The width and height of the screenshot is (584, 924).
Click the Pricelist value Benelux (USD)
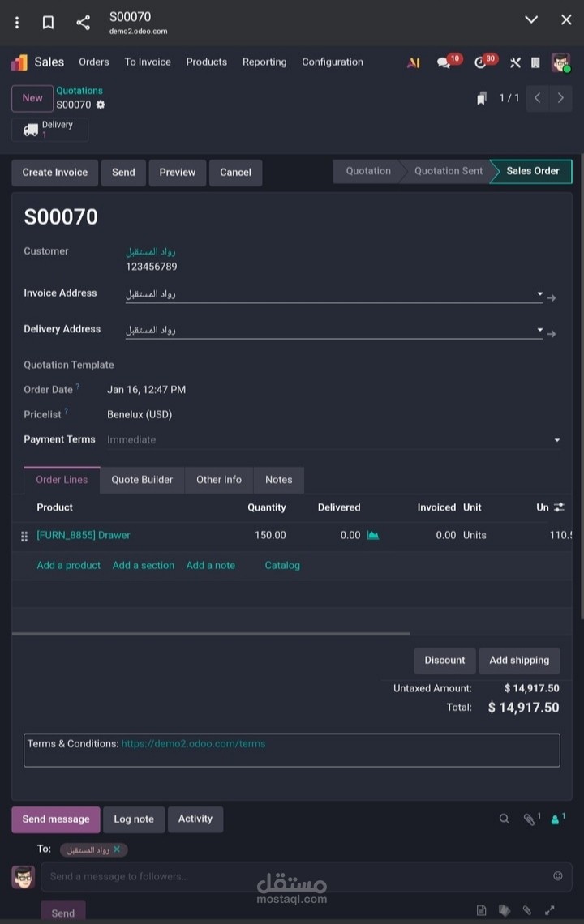tap(140, 414)
